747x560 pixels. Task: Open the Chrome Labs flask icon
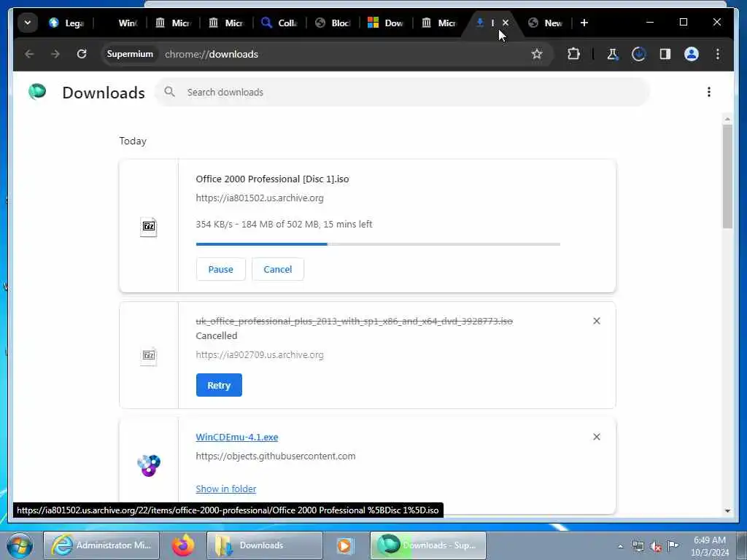coord(613,54)
